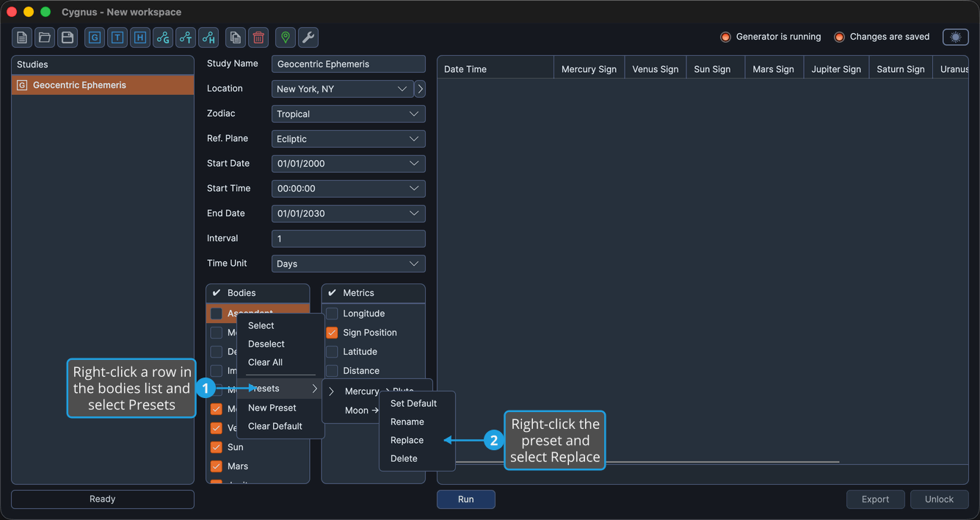Click the Metrics header checkmark
This screenshot has width=980, height=520.
coord(332,292)
